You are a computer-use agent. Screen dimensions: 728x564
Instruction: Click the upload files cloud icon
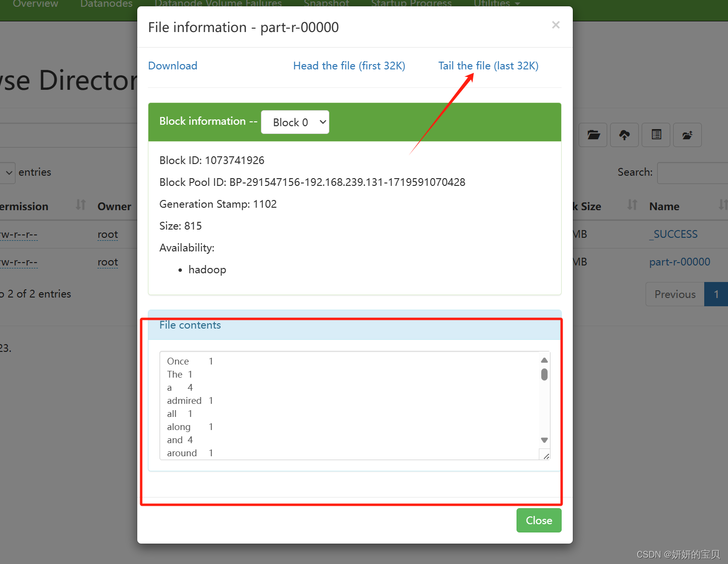624,135
